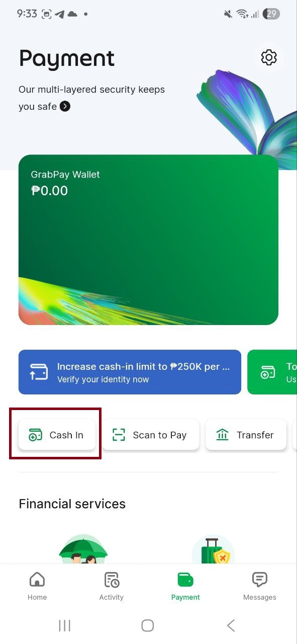The height and width of the screenshot is (644, 297).
Task: Tap the Home icon in bottom navigation
Action: 37,580
